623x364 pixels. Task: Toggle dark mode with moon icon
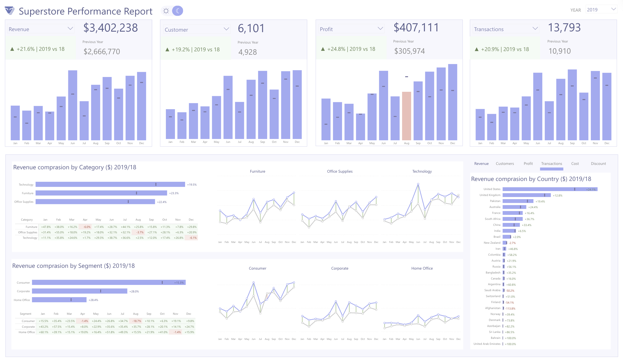(178, 11)
